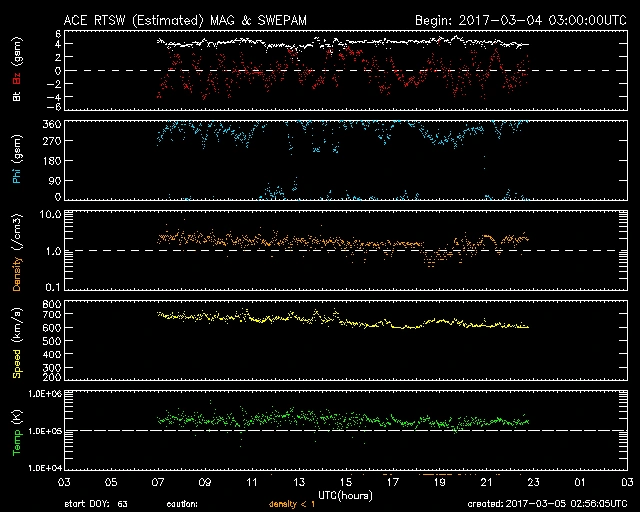The width and height of the screenshot is (640, 512).
Task: Click the green Temp (K) axis label
Action: pos(16,432)
